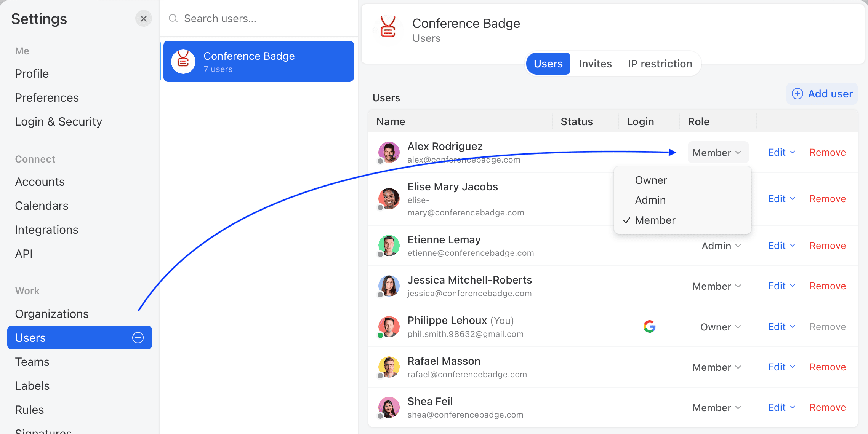Image resolution: width=868 pixels, height=434 pixels.
Task: Open Profile settings
Action: 80,73
